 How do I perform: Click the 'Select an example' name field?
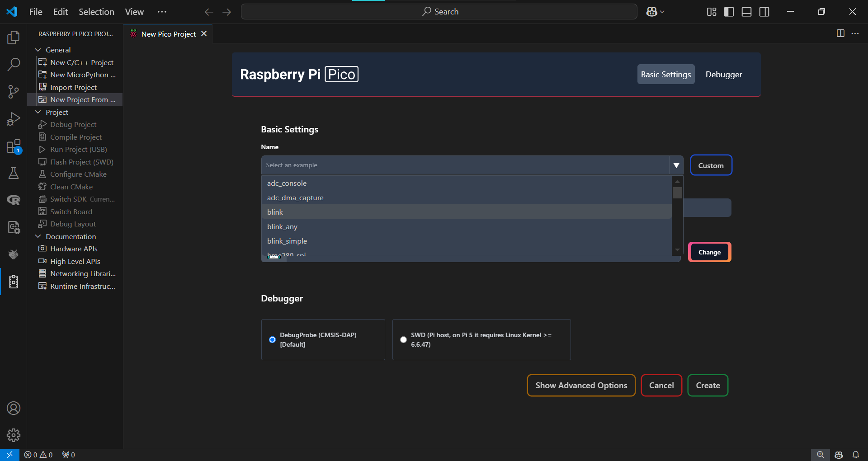[x=465, y=165]
